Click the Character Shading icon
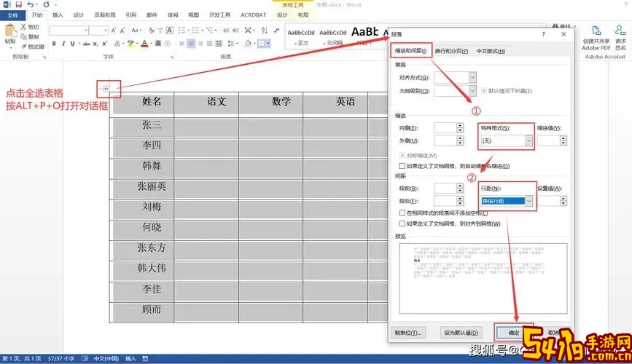The height and width of the screenshot is (364, 632). tap(158, 44)
